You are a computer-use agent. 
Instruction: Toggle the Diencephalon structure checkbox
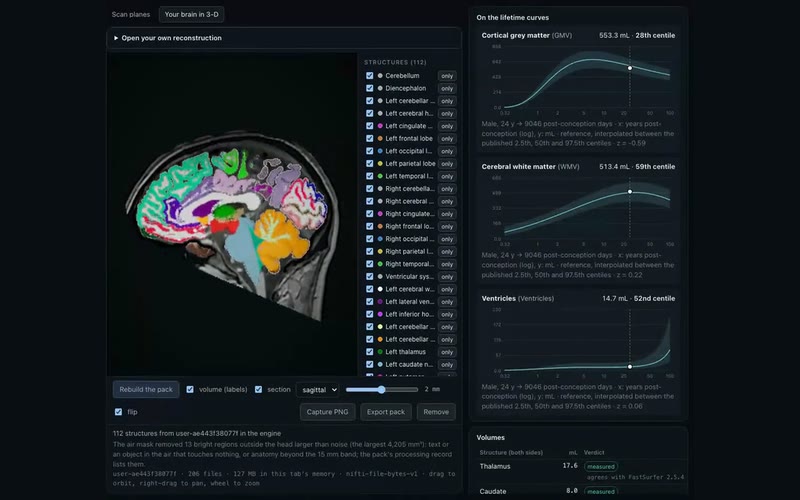tap(369, 88)
